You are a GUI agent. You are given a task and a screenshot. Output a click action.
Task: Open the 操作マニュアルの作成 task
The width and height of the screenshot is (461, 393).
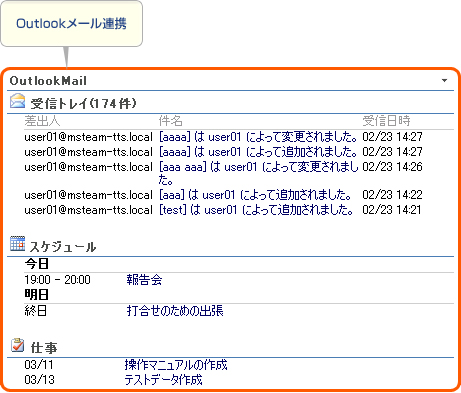(176, 365)
